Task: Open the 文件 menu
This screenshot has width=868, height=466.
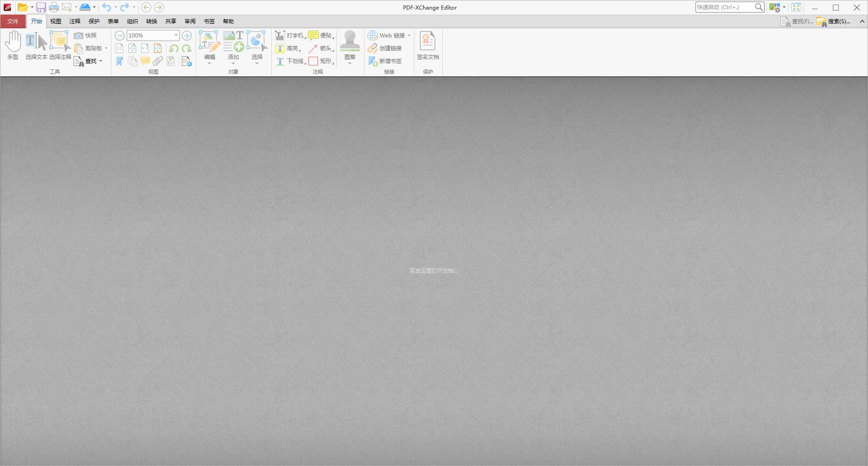Action: point(13,21)
